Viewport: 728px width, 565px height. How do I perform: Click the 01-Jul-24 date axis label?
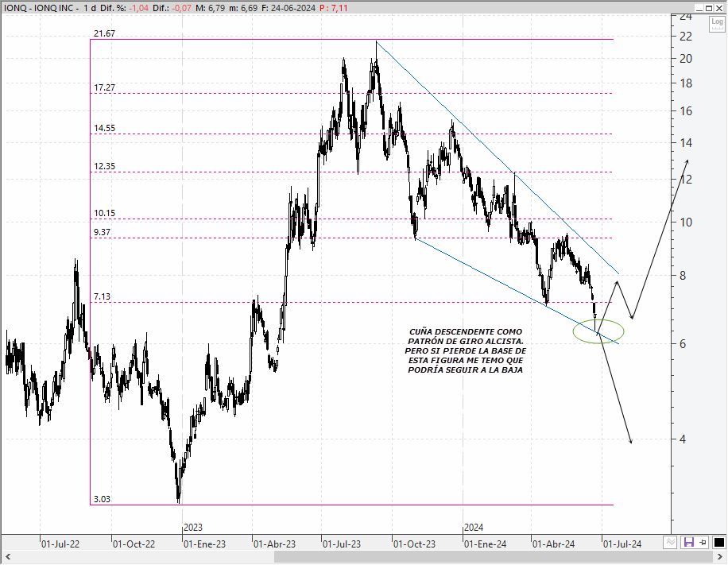tap(622, 544)
